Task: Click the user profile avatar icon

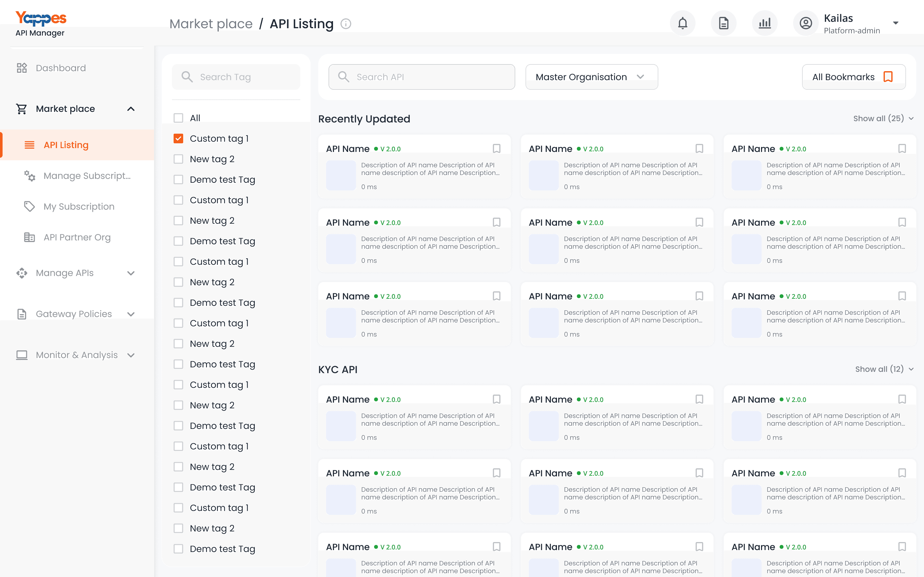Action: point(806,24)
